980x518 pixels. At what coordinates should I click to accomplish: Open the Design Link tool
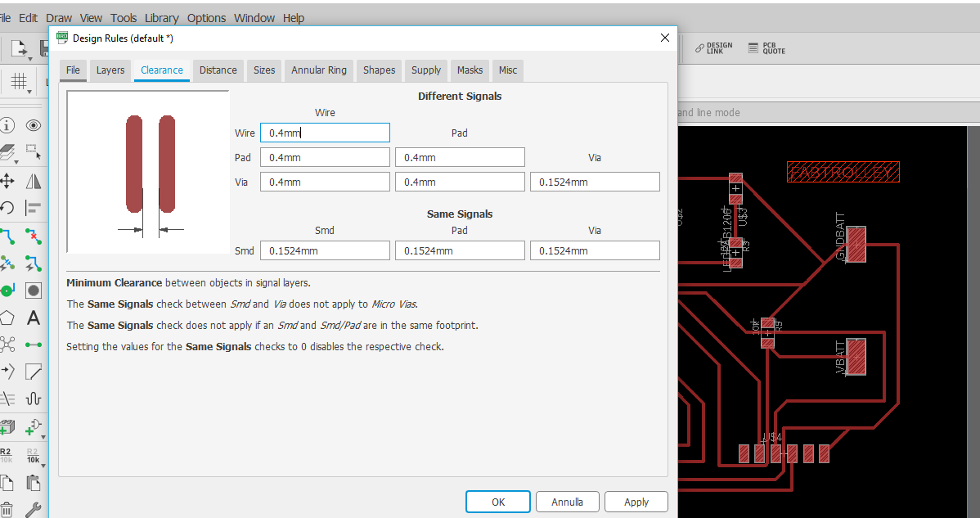click(x=714, y=48)
